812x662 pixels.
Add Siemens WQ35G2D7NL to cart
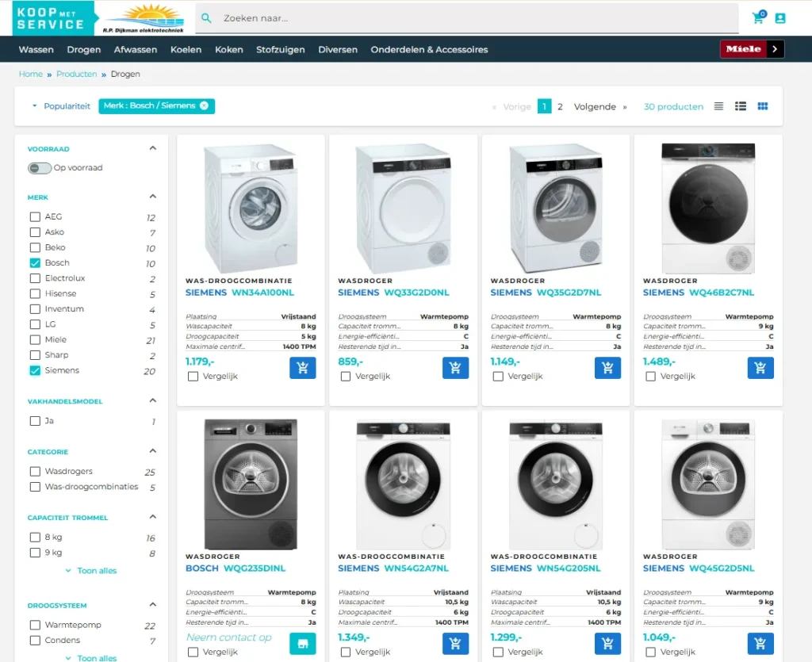pos(607,368)
